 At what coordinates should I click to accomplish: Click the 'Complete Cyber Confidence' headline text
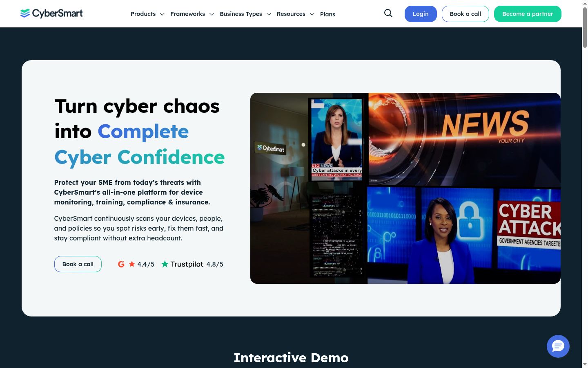pos(140,144)
